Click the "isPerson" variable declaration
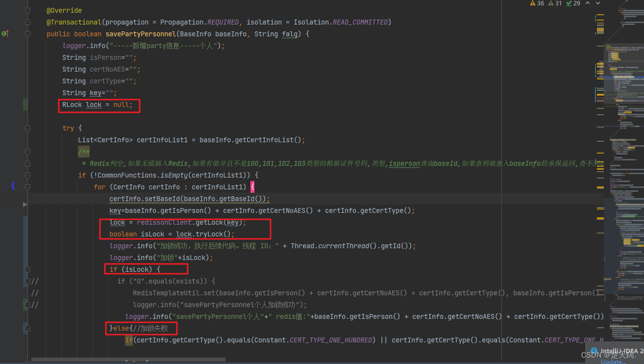Viewport: 644px width, 364px height. click(105, 57)
